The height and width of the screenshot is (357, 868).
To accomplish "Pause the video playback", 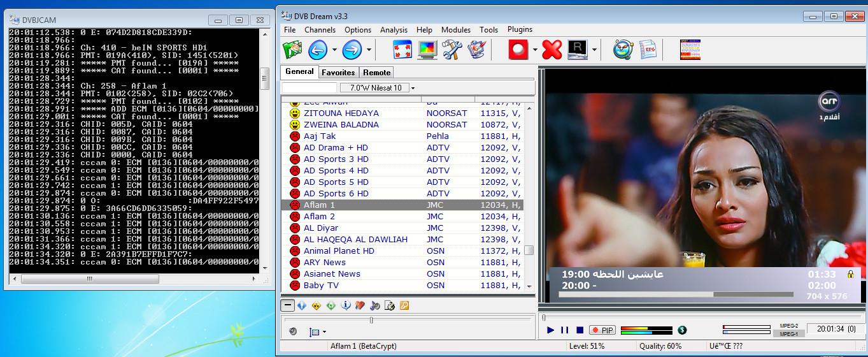I will point(564,330).
